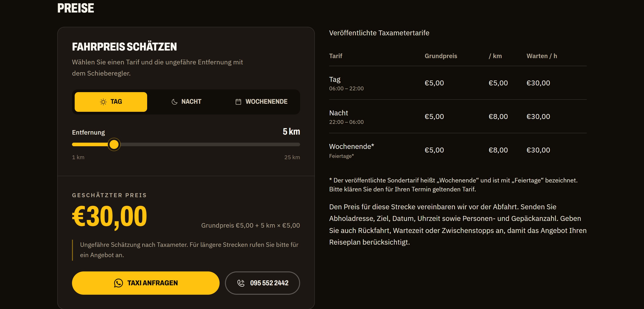The height and width of the screenshot is (309, 644).
Task: Click the Tag row in tariff table
Action: coord(458,83)
